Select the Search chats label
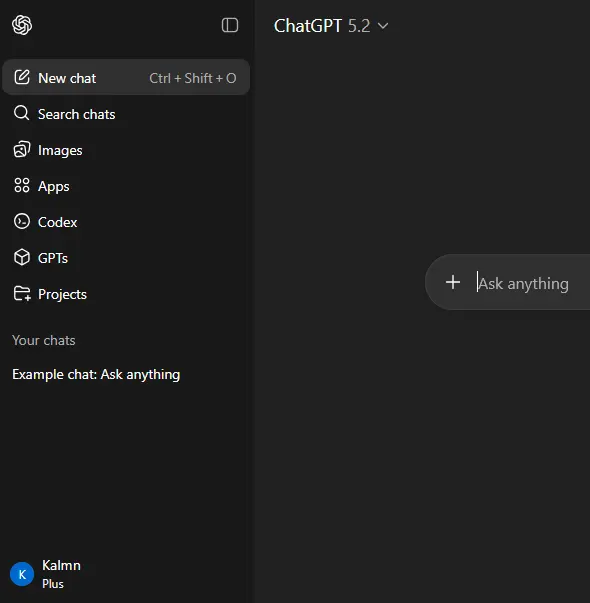The height and width of the screenshot is (603, 590). 77,114
